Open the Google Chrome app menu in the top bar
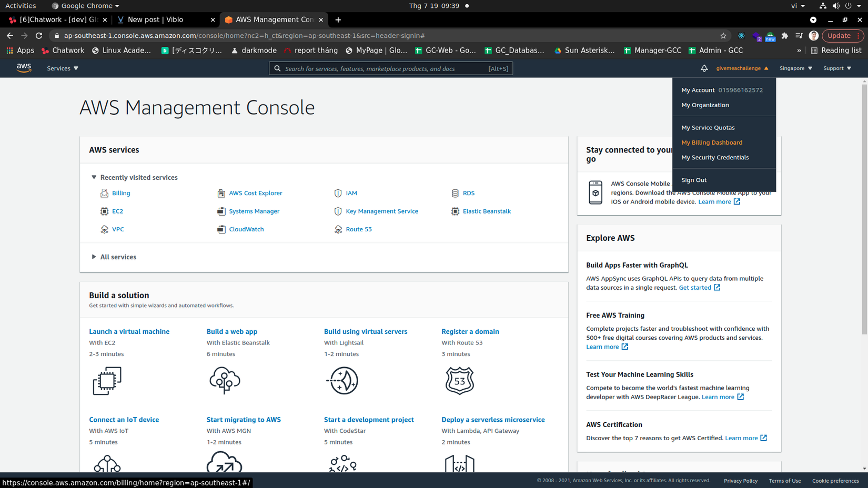Viewport: 868px width, 488px height. point(86,6)
